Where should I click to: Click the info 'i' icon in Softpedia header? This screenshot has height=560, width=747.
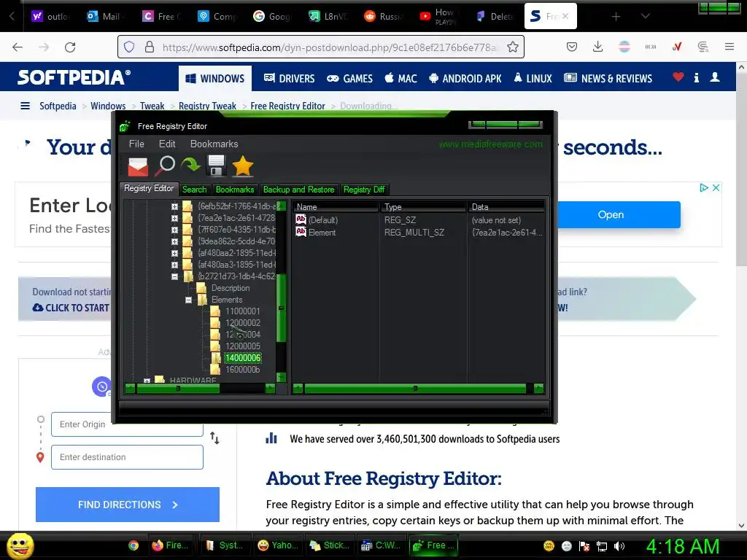(x=697, y=77)
